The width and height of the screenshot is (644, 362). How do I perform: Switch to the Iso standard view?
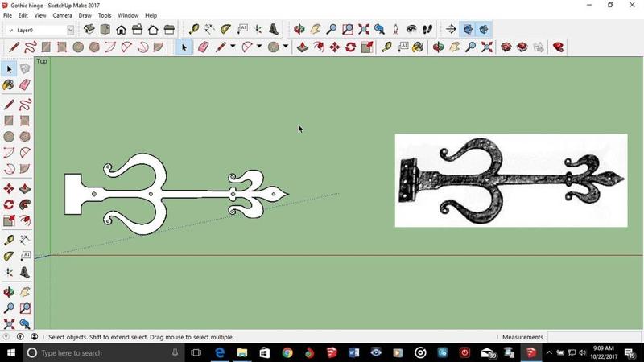click(89, 30)
